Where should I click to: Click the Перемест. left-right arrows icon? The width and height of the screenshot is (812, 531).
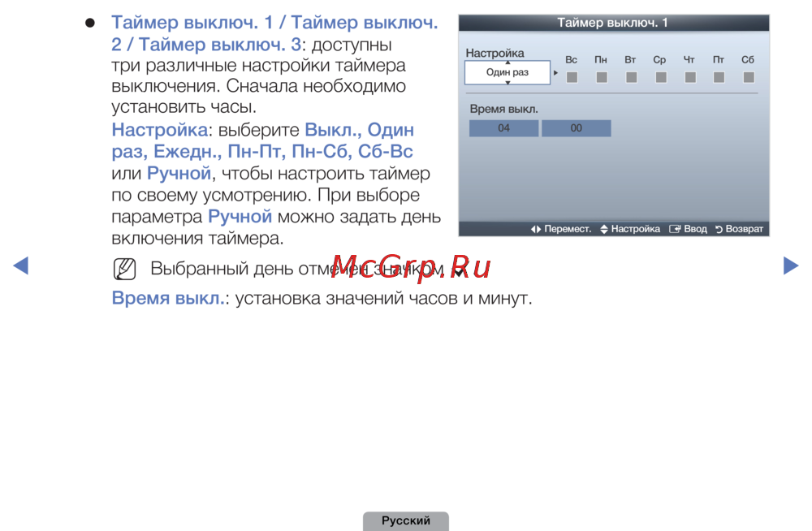point(536,230)
